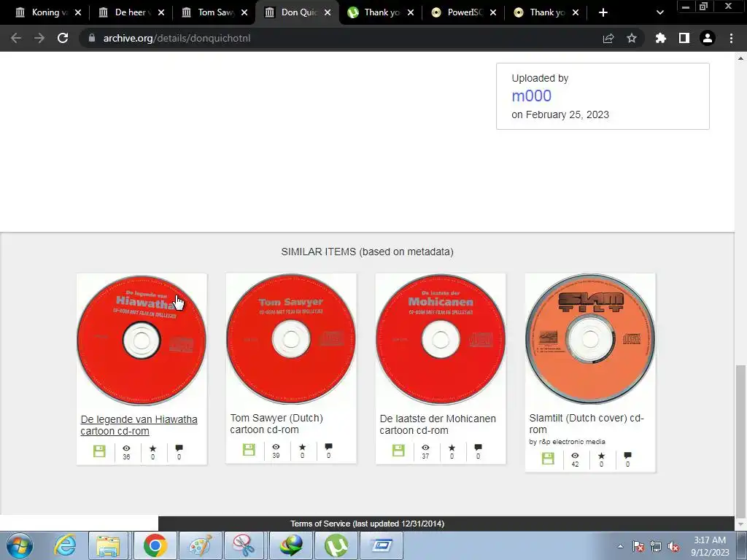Close the De heer tab
The image size is (747, 560).
161,12
